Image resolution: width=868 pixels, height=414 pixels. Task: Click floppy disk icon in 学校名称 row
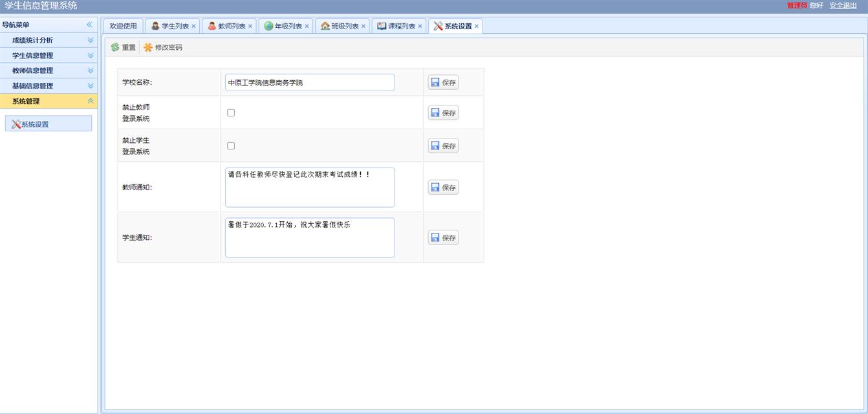[x=435, y=83]
